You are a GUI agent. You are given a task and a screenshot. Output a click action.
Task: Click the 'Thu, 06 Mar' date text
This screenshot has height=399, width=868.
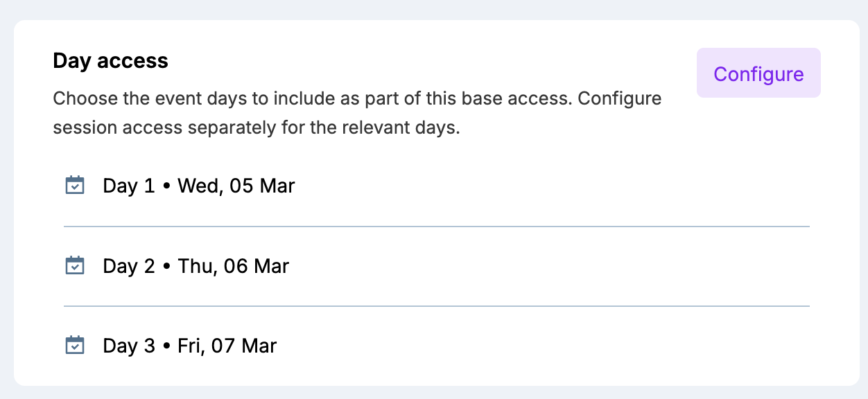233,267
